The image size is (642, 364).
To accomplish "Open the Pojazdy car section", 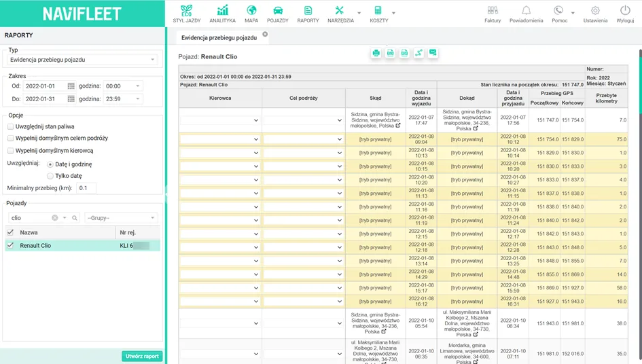I will pos(278,14).
